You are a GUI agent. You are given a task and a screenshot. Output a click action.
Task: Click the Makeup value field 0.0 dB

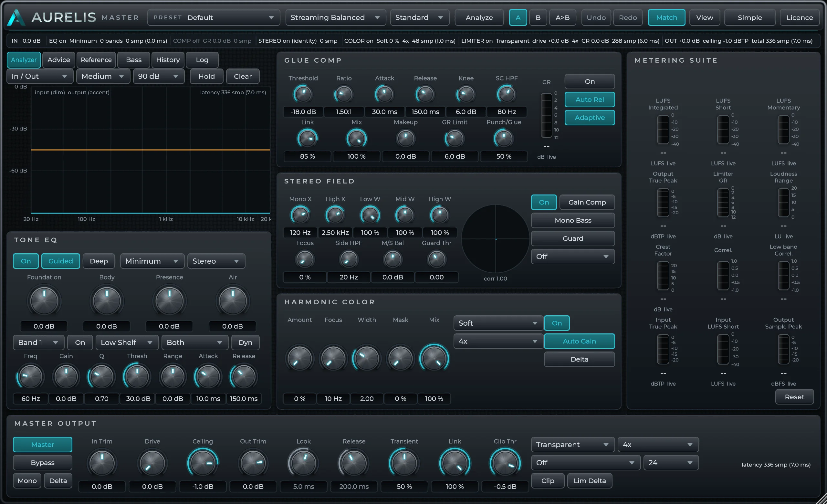point(405,156)
